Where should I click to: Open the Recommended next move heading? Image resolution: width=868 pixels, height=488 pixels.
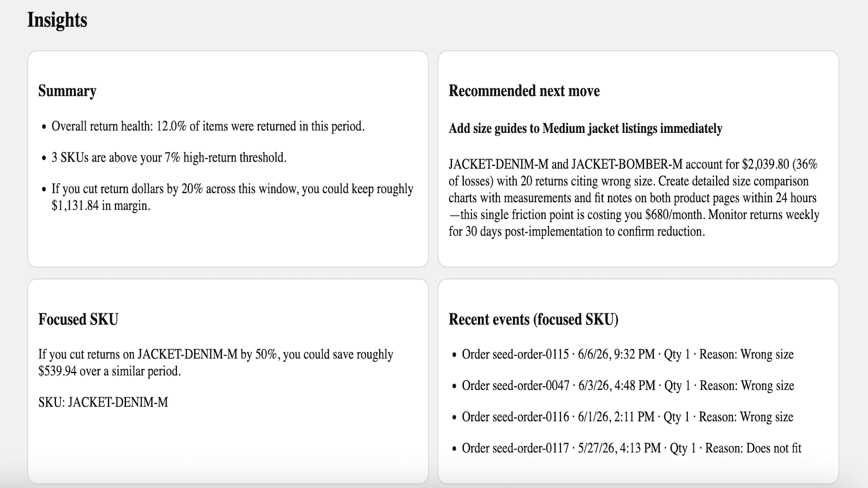[x=524, y=91]
